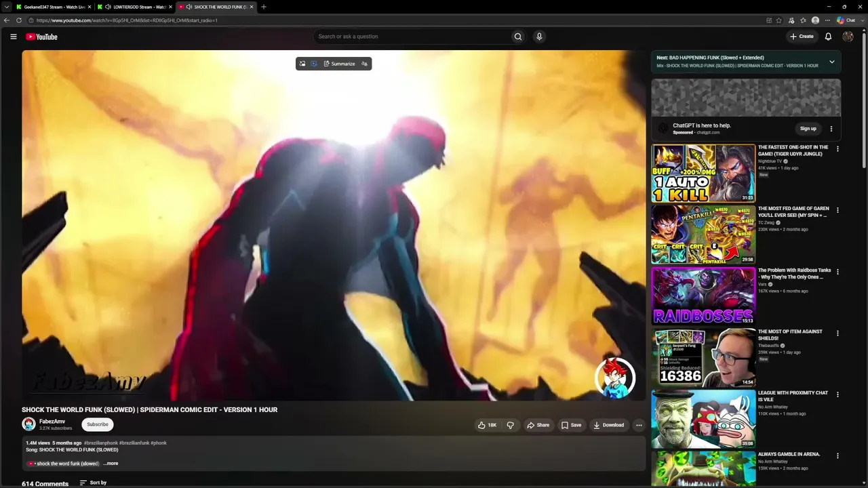The width and height of the screenshot is (868, 488).
Task: Click the search magnifier button
Action: (518, 37)
